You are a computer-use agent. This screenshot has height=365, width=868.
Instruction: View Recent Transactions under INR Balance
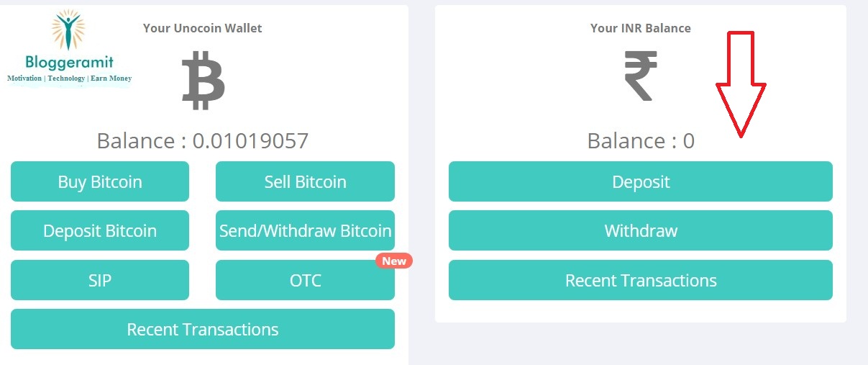coord(641,280)
